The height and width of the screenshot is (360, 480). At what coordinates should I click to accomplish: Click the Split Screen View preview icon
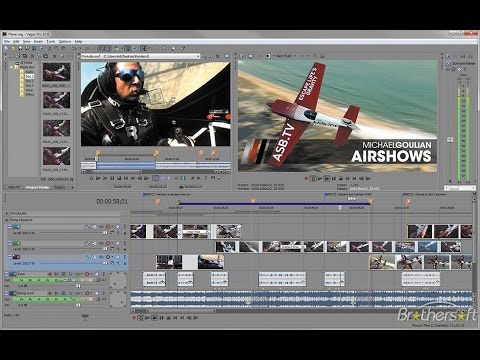(268, 56)
